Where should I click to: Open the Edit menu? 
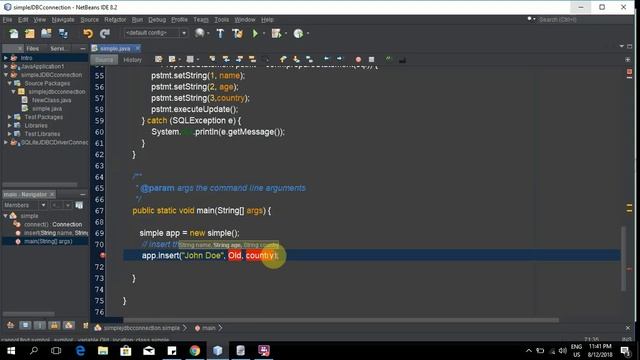pos(23,20)
